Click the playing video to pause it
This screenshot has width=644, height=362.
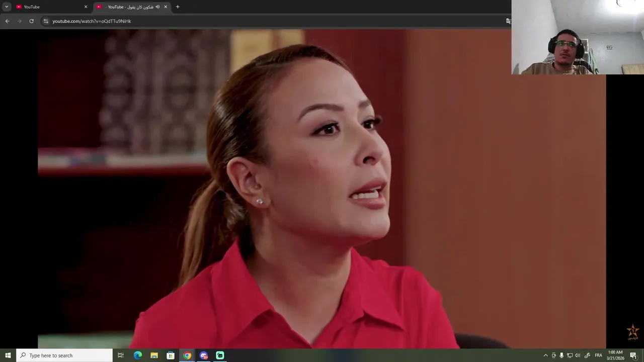322,189
